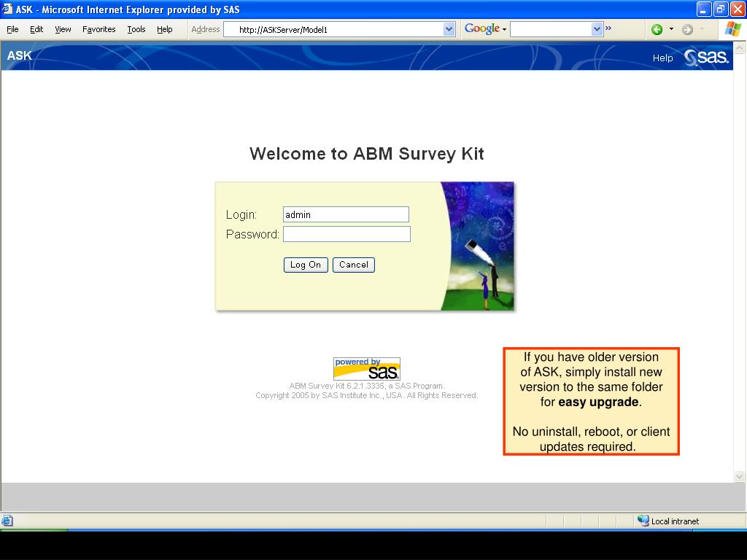This screenshot has width=747, height=560.
Task: Open the Help link in ASK header
Action: 662,58
